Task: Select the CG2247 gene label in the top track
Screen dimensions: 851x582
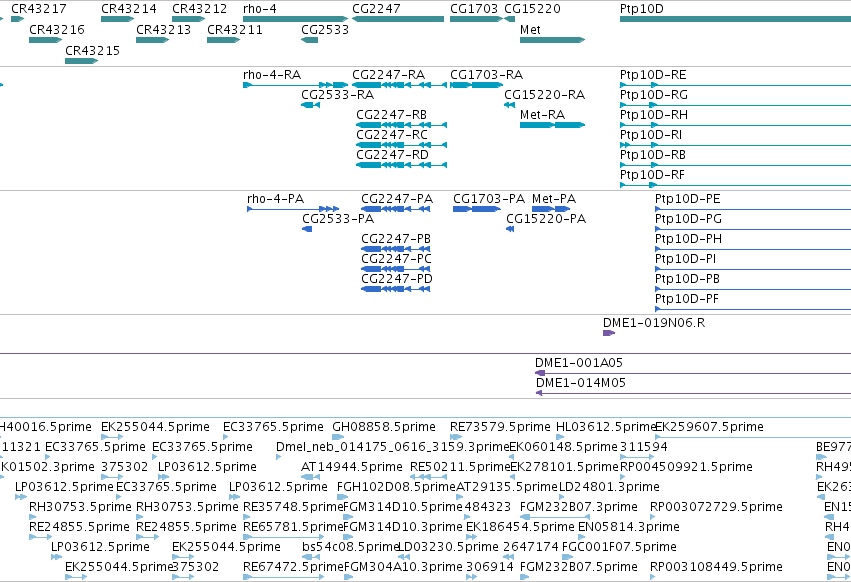Action: (376, 9)
